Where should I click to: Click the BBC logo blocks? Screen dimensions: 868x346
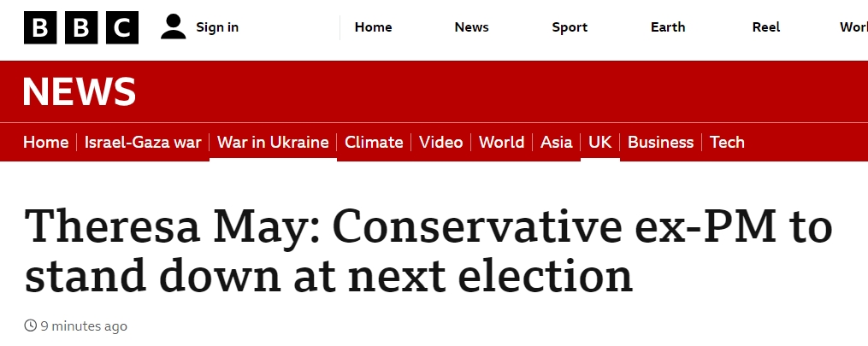coord(81,27)
